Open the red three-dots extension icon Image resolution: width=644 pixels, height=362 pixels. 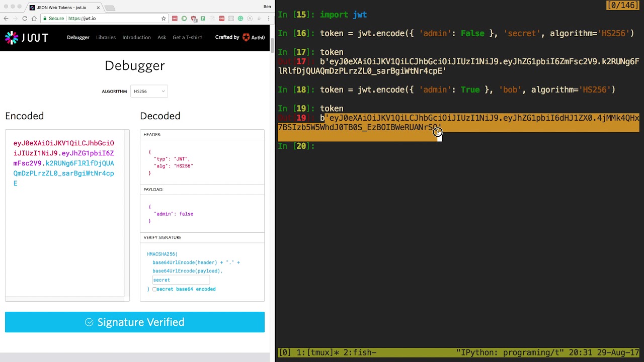175,19
